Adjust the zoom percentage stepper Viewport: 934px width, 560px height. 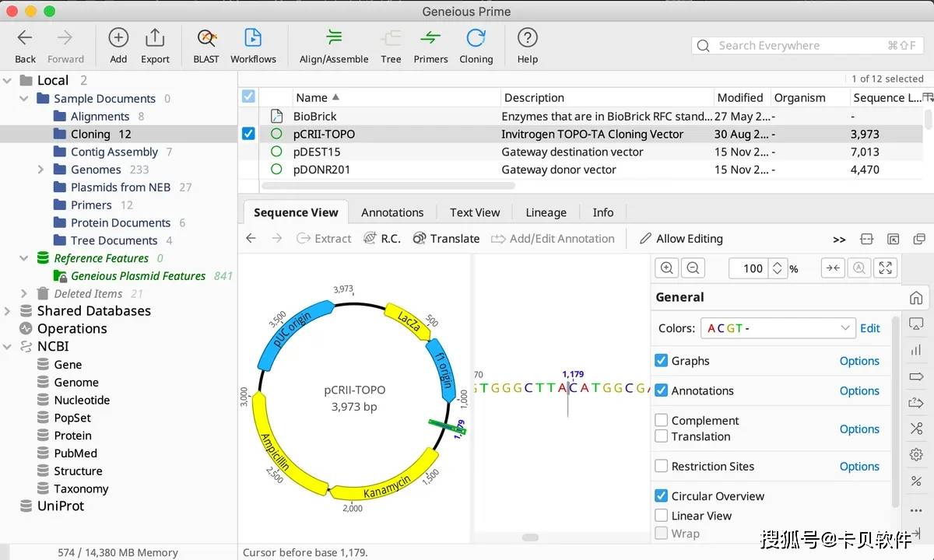(778, 268)
